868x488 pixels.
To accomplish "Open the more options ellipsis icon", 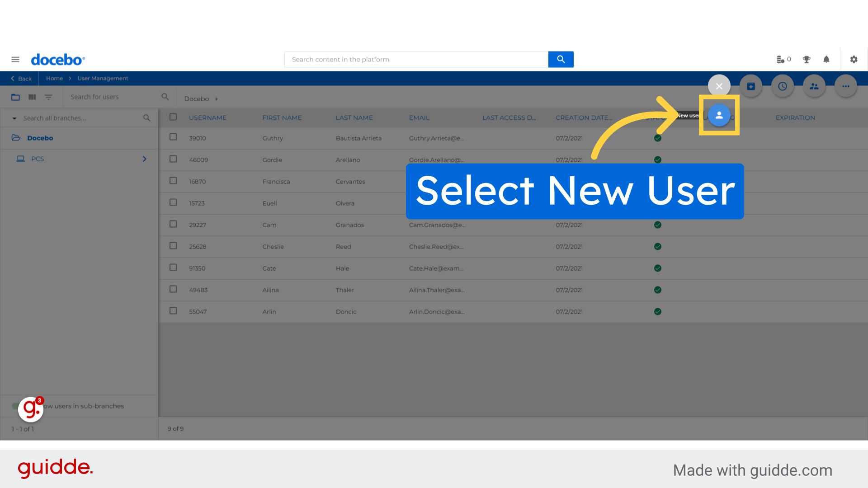I will point(845,86).
